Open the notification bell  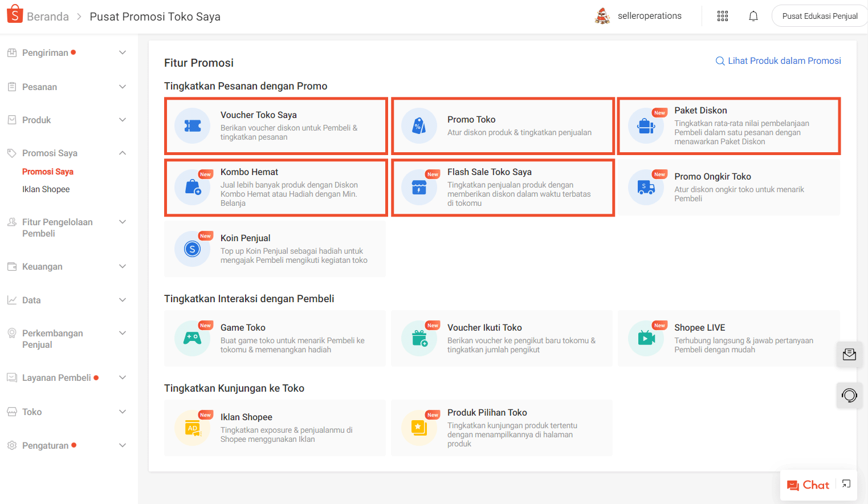pyautogui.click(x=753, y=16)
